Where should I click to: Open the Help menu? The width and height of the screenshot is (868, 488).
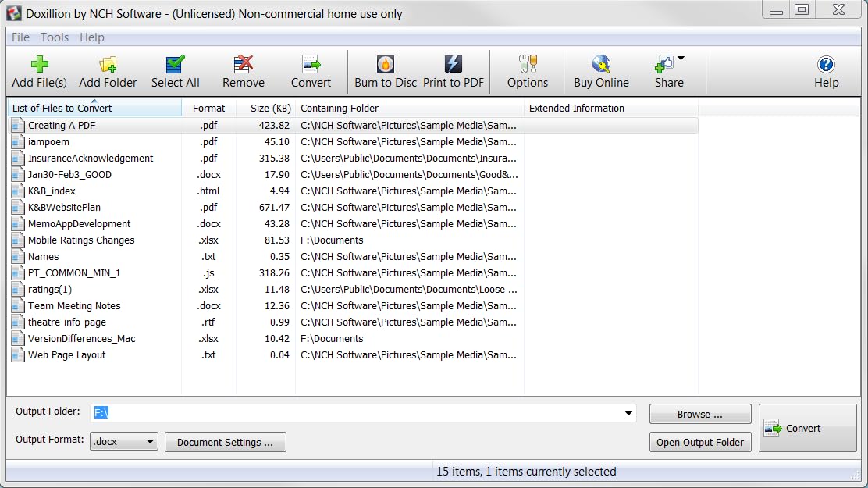[92, 37]
